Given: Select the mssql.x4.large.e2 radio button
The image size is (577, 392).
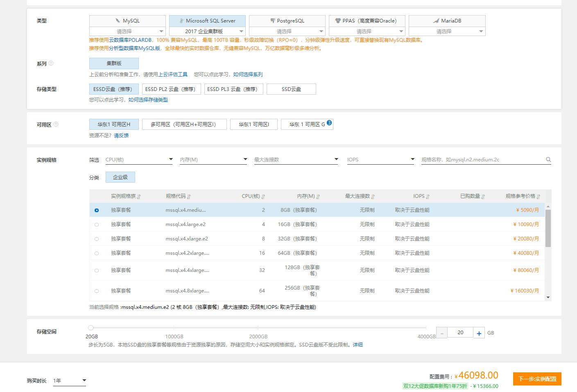Looking at the screenshot, I should click(x=97, y=224).
